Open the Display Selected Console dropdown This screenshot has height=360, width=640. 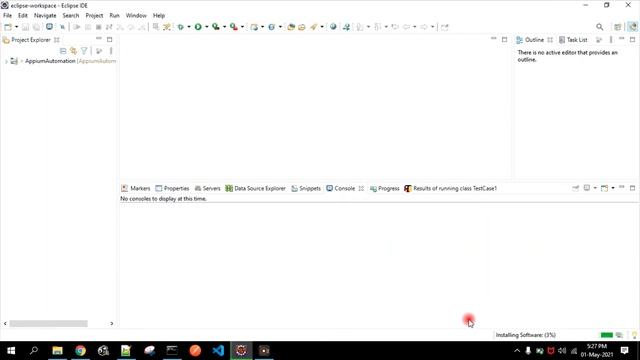595,188
